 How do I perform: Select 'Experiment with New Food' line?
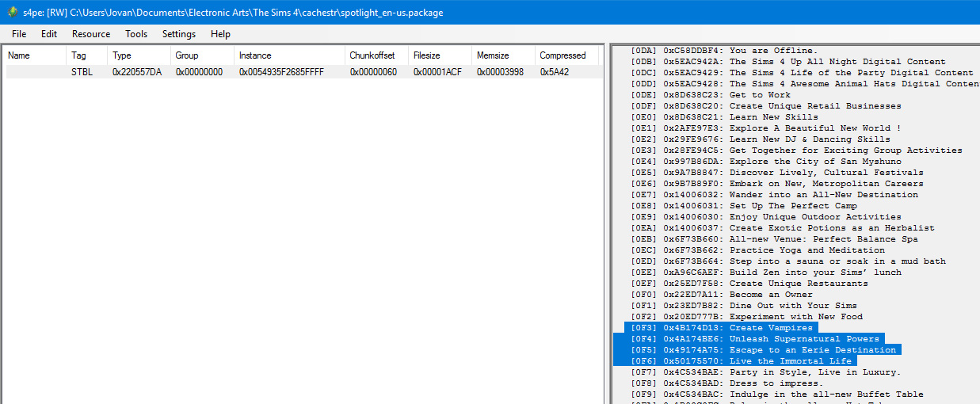coord(746,317)
